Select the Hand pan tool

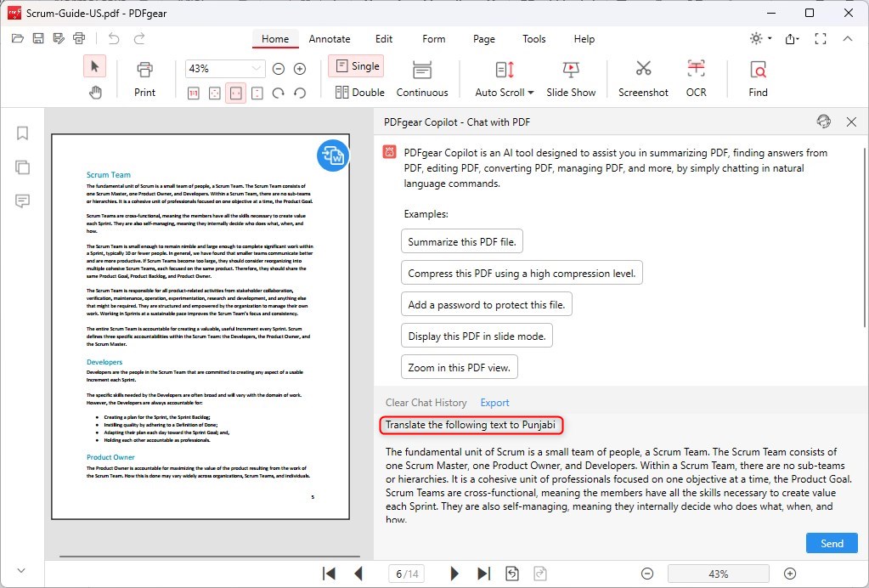[95, 92]
